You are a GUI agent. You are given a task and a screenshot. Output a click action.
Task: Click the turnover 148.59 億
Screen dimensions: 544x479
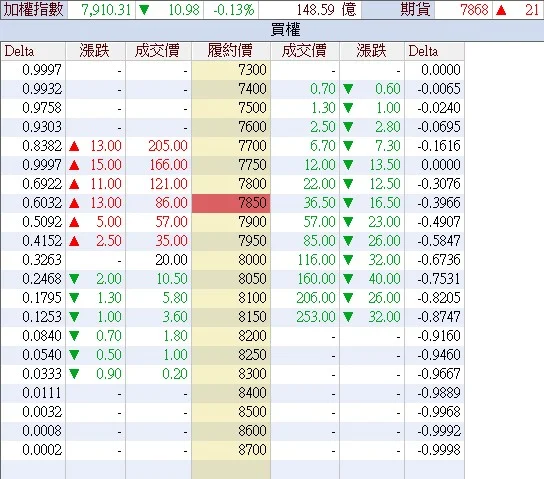click(x=326, y=10)
